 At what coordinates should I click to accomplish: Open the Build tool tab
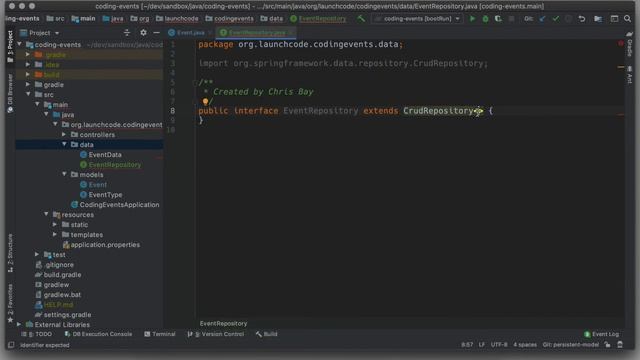pos(267,334)
